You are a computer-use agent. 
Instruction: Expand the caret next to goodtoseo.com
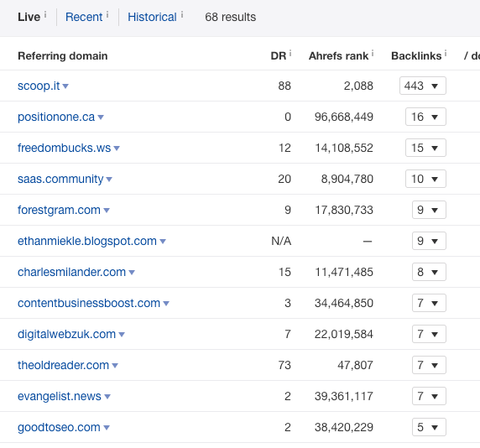coord(107,428)
